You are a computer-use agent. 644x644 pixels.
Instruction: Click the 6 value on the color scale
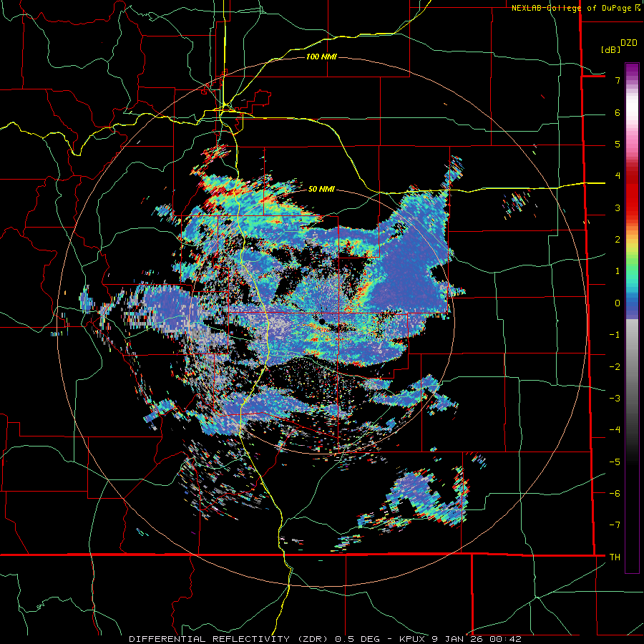tap(618, 112)
